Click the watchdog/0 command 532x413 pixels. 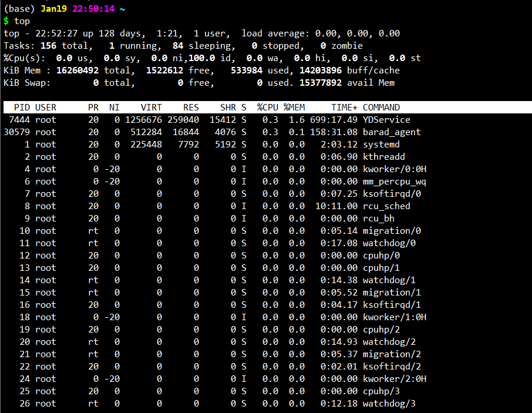[389, 243]
